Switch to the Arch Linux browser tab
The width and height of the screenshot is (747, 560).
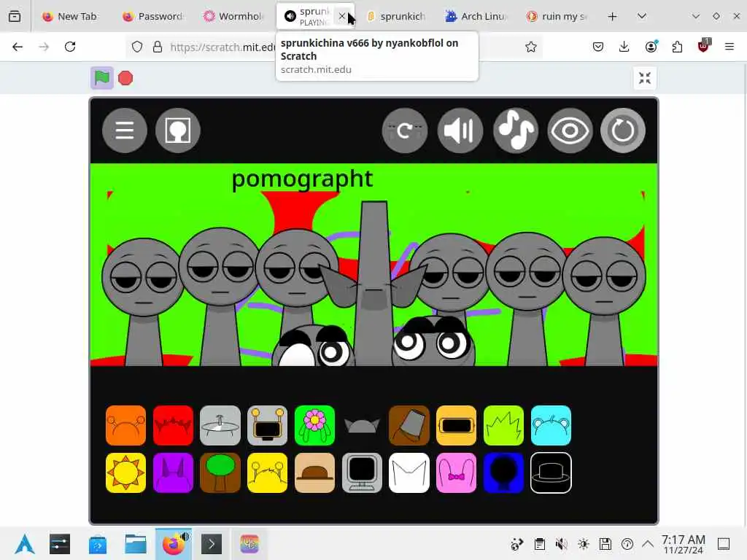476,16
